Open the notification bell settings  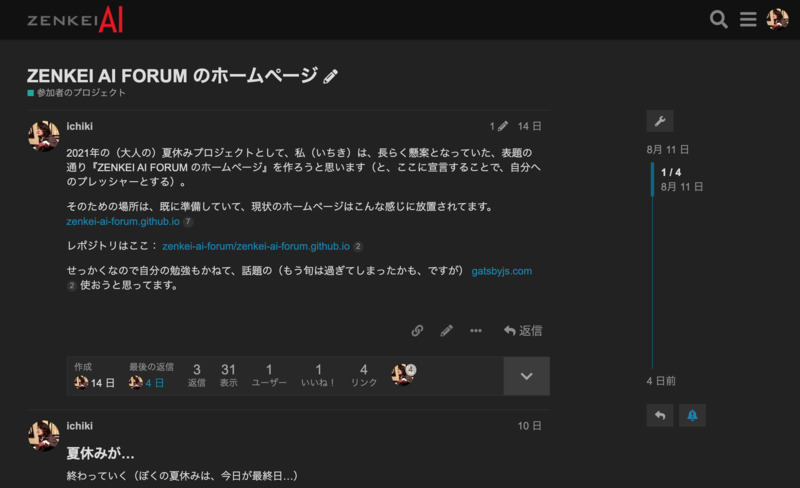coord(692,416)
